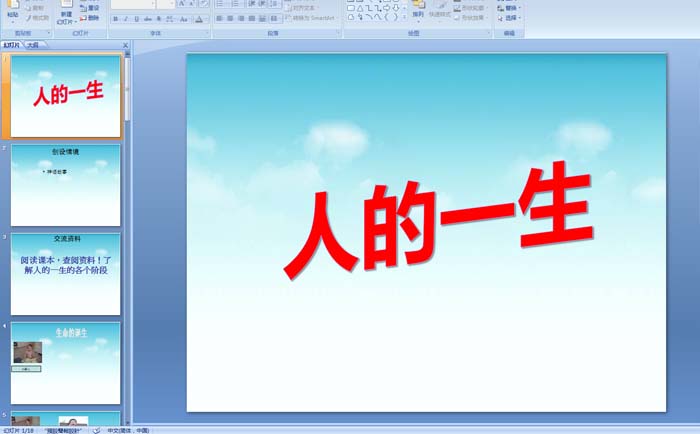The height and width of the screenshot is (434, 700).
Task: Increase font size with grow-font icon
Action: (x=182, y=4)
